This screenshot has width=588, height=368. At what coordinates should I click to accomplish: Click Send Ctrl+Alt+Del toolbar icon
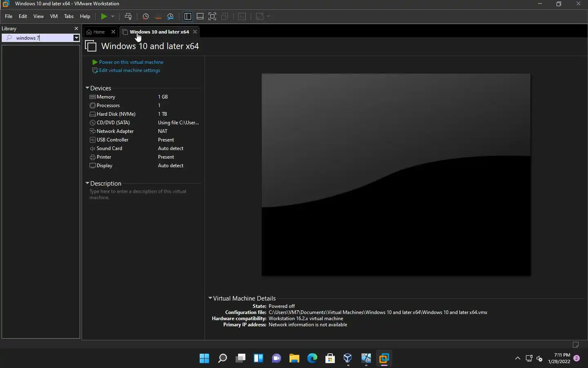(128, 16)
